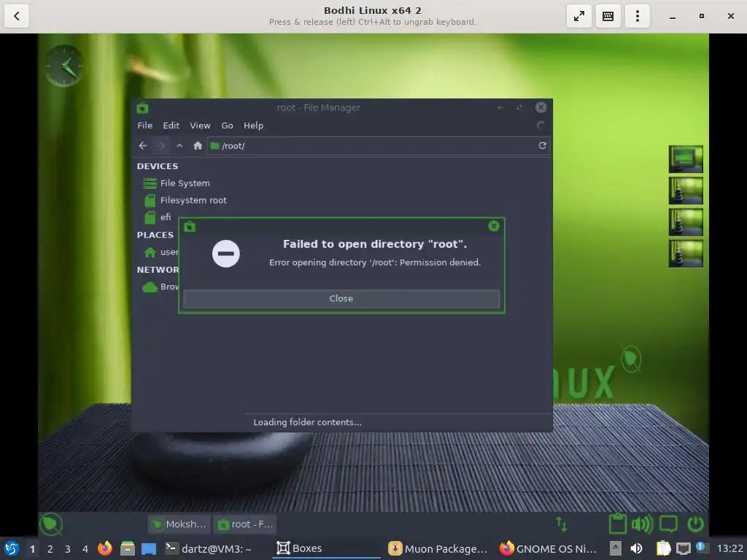The width and height of the screenshot is (747, 560).
Task: Click the network transfer arrows icon in Bodhi shelf
Action: pos(562,524)
